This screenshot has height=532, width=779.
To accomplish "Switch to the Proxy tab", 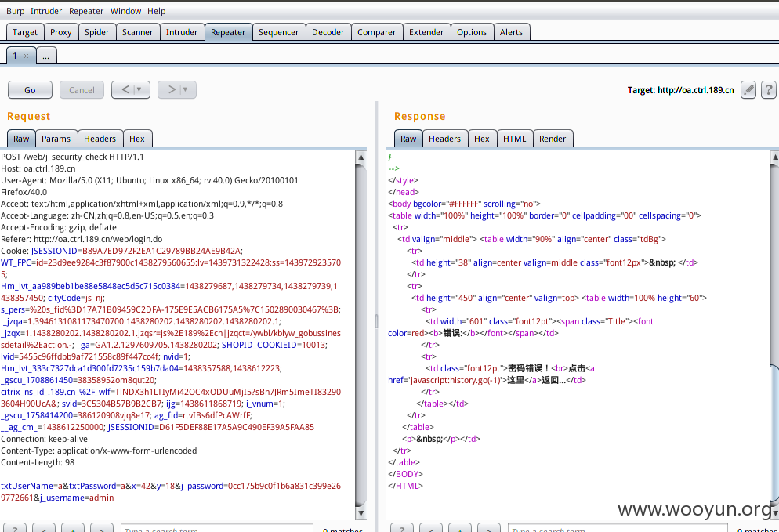I will point(60,32).
